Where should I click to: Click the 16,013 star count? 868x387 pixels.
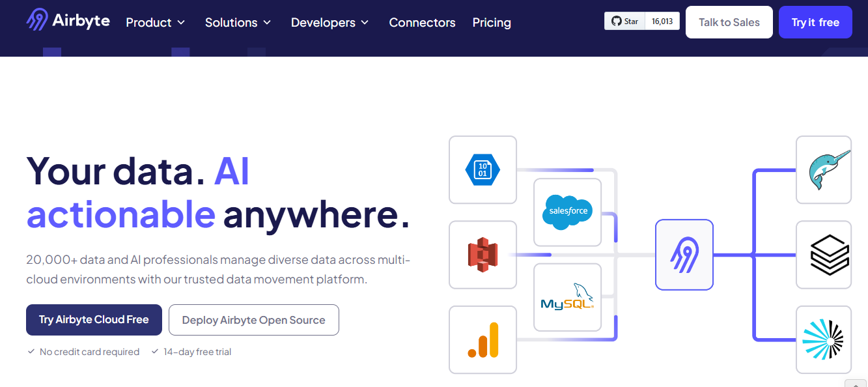point(662,21)
